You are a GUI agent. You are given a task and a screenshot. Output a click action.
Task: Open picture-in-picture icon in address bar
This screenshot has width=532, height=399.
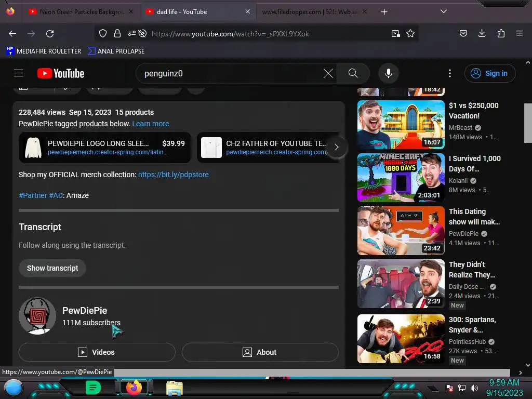(x=395, y=34)
